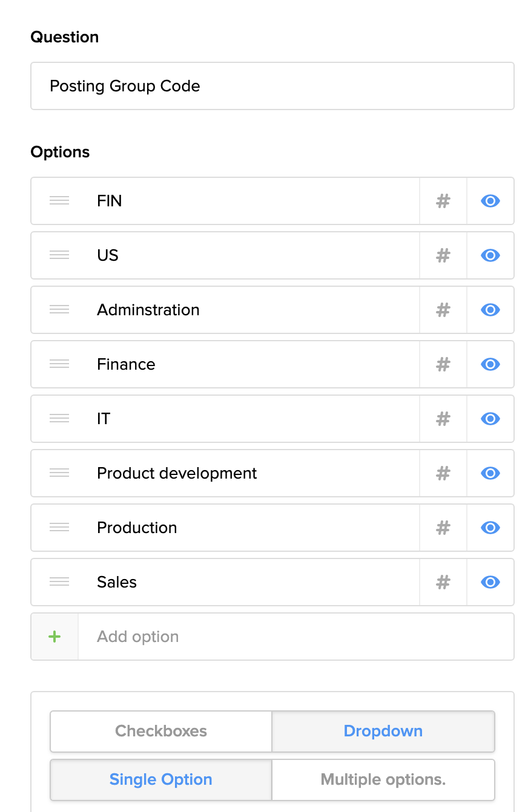Toggle the eye icon for Production
The image size is (528, 812).
click(x=490, y=528)
